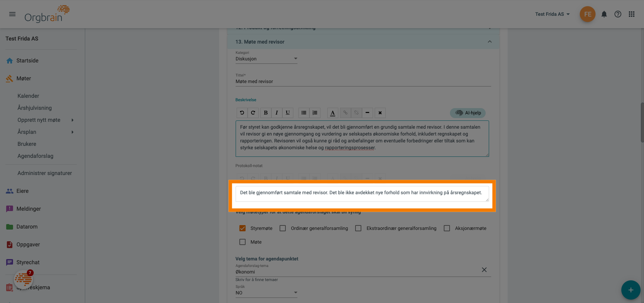
Task: Go to Datarom section
Action: pos(27,227)
